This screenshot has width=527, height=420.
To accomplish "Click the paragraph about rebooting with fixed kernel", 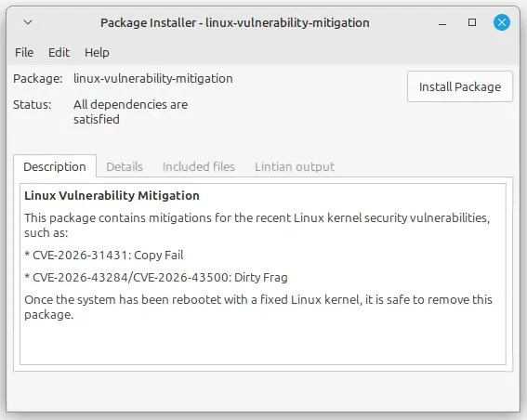I will tap(258, 307).
